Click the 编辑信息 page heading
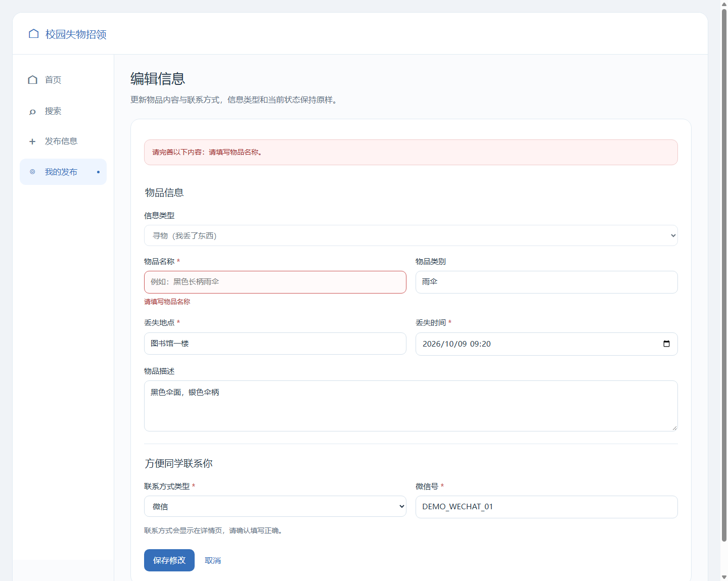Screen dimensions: 728x581 (158, 79)
